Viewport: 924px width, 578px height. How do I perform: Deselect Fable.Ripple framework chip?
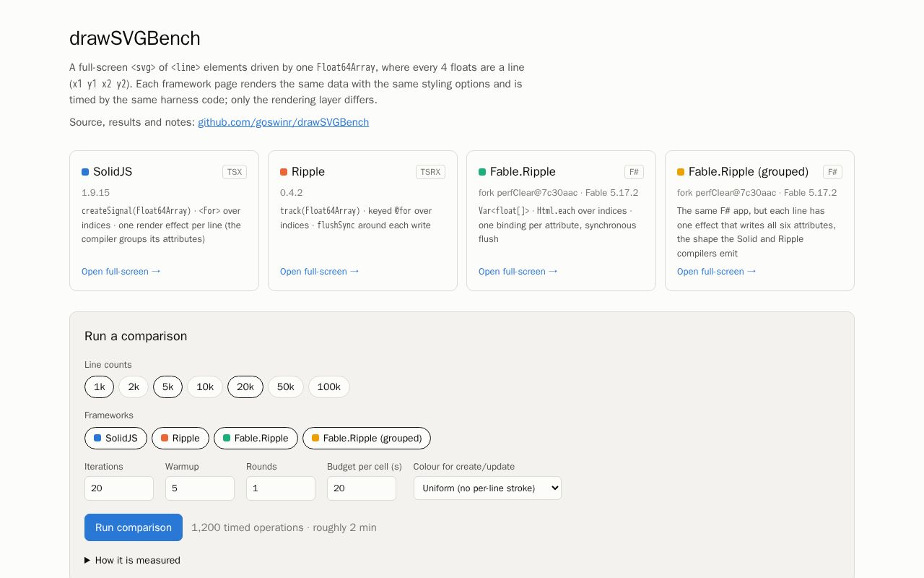click(256, 439)
